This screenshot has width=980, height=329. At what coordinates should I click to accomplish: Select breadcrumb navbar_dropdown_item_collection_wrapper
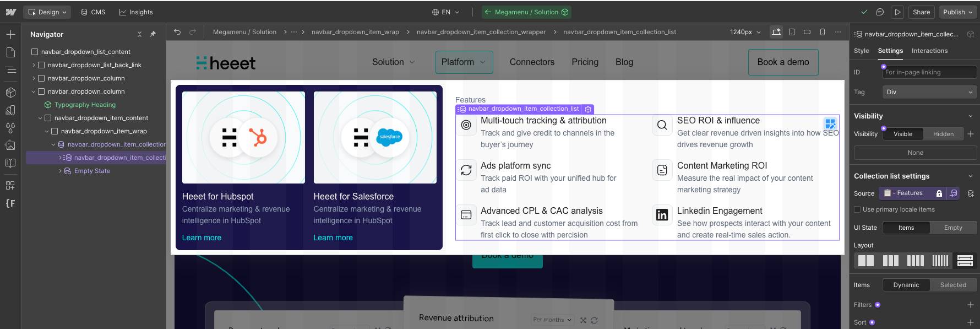tap(481, 32)
